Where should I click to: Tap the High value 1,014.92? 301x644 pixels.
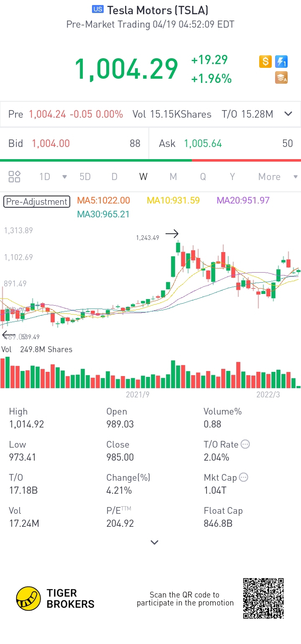26,424
